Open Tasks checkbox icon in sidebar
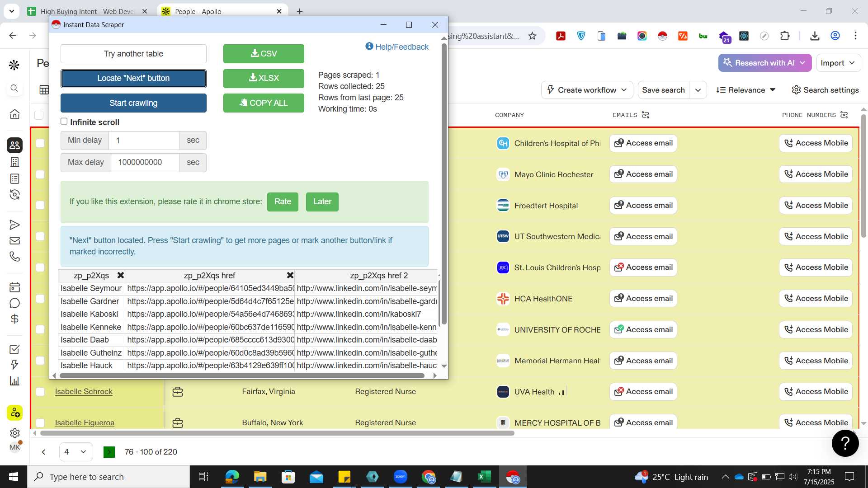The image size is (868, 488). click(14, 349)
